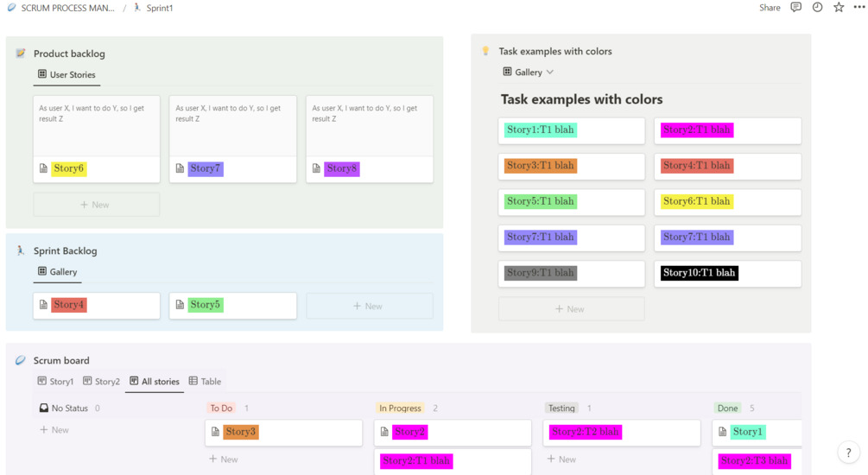Click the Story6 page document icon
The width and height of the screenshot is (868, 475).
pyautogui.click(x=44, y=168)
